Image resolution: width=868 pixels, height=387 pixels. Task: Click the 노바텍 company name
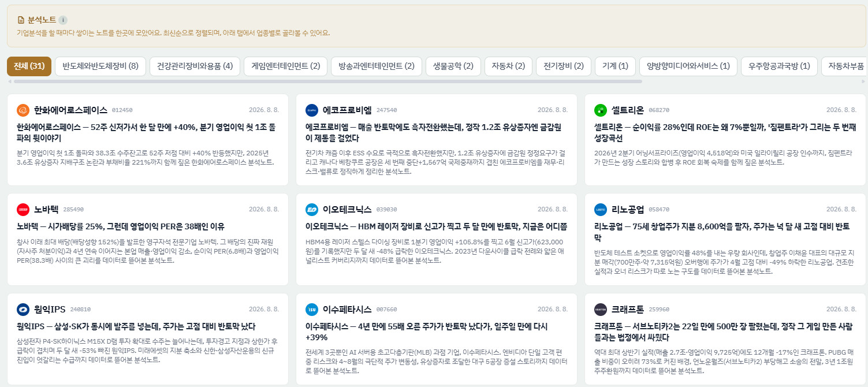pos(46,210)
